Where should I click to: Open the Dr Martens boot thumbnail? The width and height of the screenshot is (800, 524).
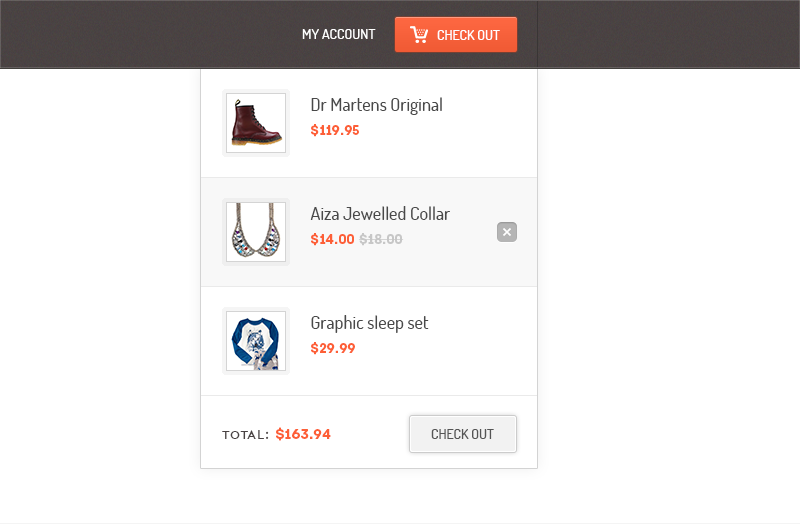tap(256, 123)
